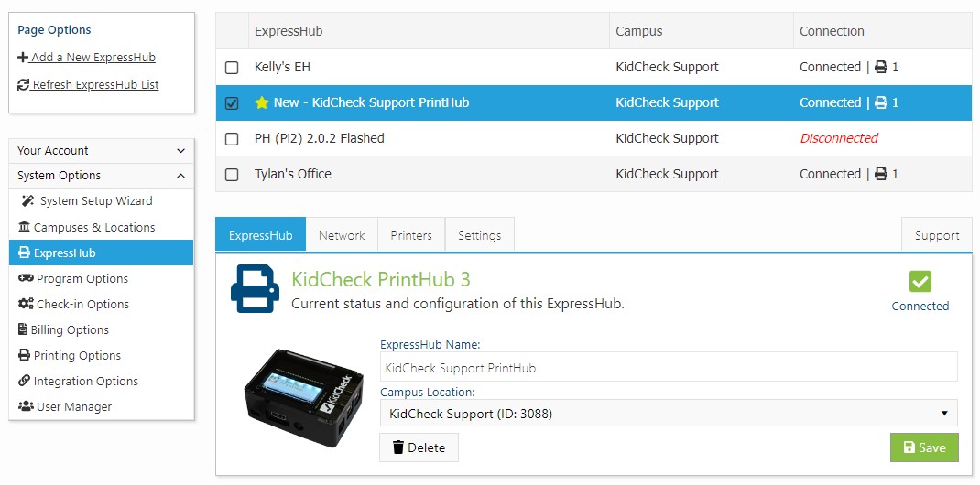Viewport: 980px width, 485px height.
Task: Go to Check-in Options in sidebar
Action: pos(82,304)
